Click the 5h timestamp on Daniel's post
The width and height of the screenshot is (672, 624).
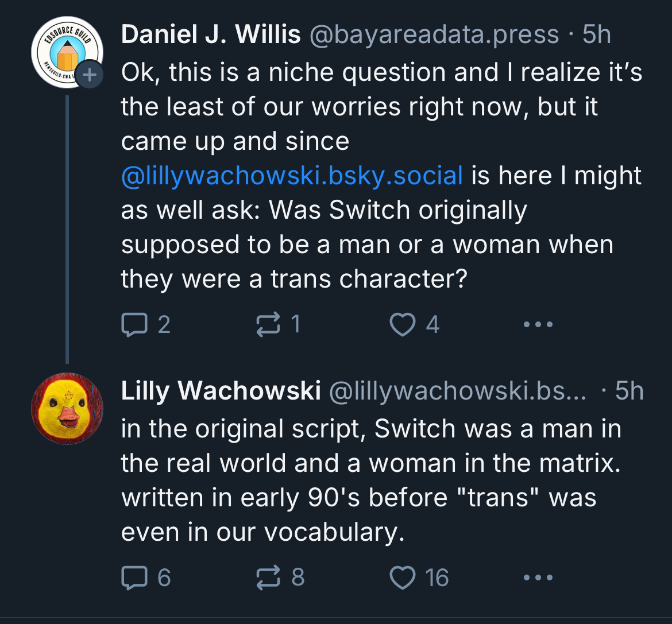pyautogui.click(x=596, y=36)
